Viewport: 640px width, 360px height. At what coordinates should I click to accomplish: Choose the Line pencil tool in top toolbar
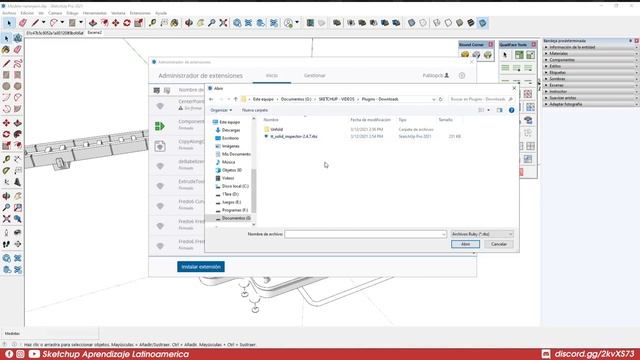(x=36, y=23)
